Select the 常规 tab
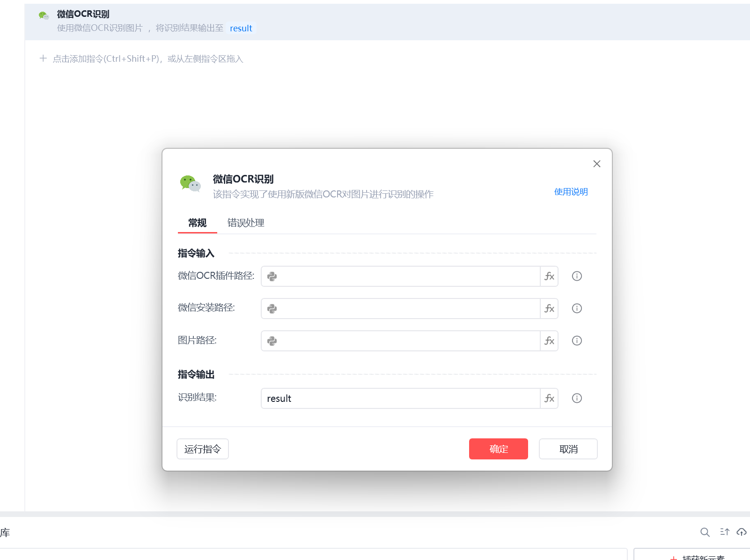Screen dimensions: 750x560 pos(197,223)
